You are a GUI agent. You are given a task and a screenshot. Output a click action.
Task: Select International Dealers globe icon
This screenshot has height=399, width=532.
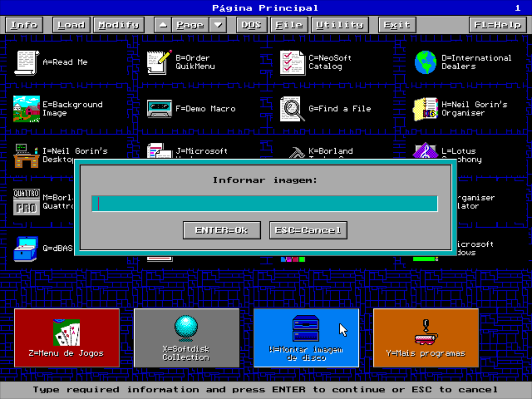pyautogui.click(x=425, y=62)
